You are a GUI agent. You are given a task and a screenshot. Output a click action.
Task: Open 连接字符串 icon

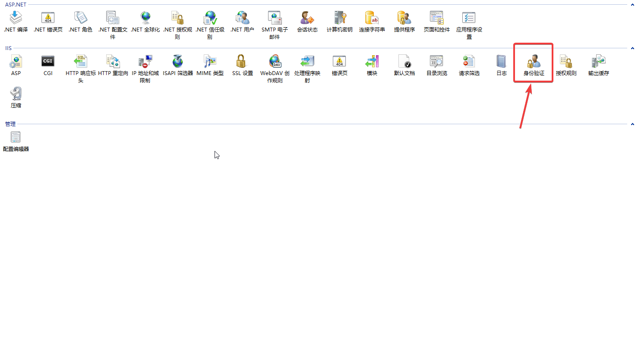coord(372,18)
